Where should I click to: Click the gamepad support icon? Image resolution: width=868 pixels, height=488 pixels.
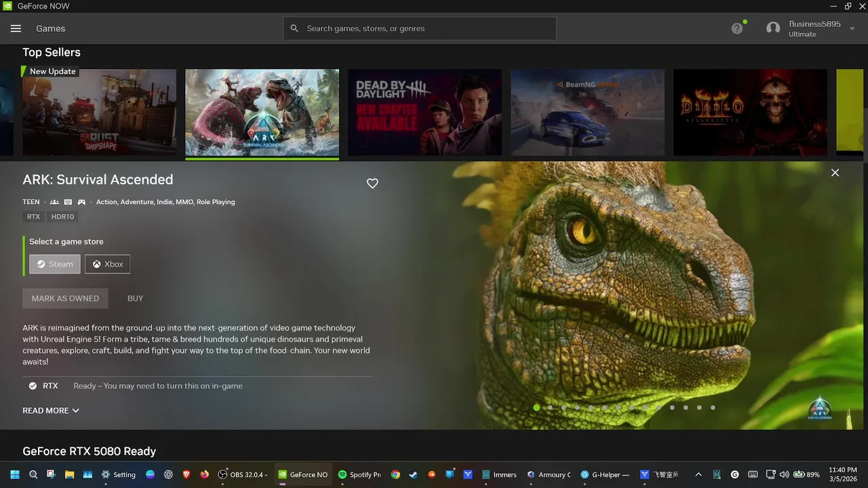coord(81,202)
